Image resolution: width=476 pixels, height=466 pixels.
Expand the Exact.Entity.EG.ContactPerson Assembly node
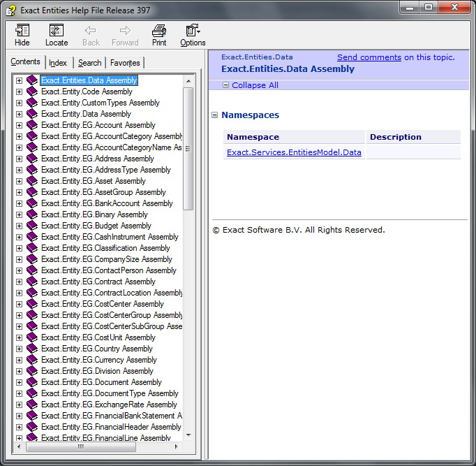(x=19, y=270)
